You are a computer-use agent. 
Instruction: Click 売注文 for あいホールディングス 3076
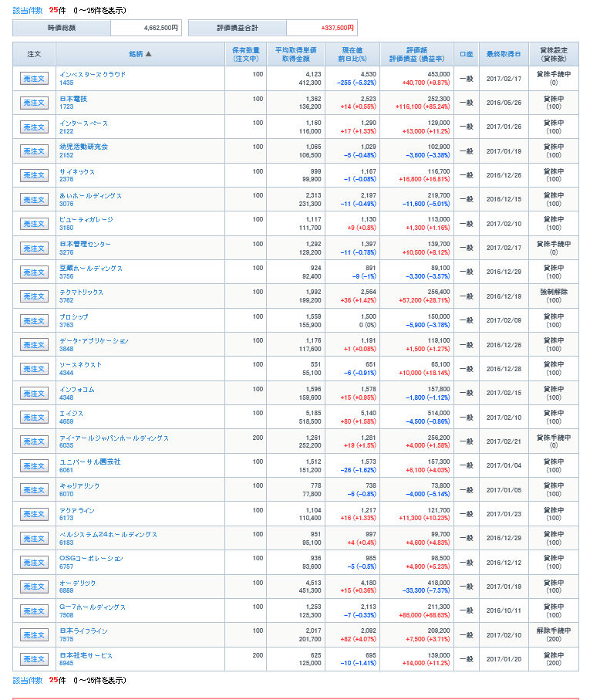(x=35, y=200)
